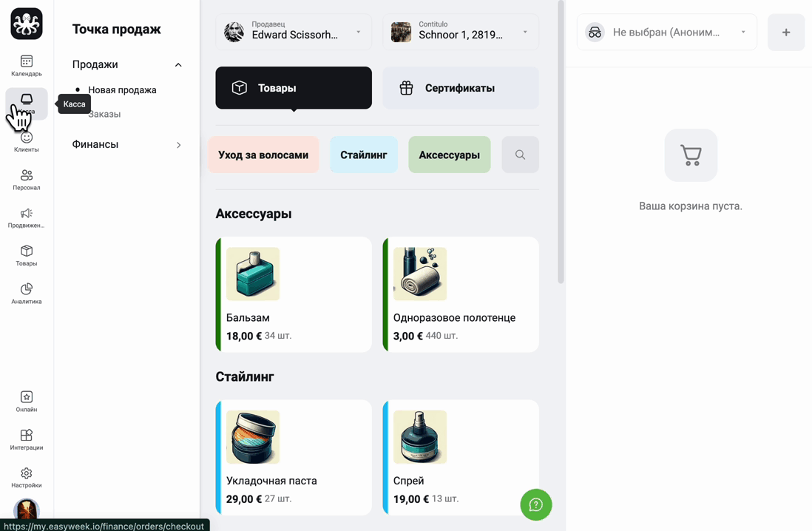Click the Ваша корзина пуста text
Viewport: 812px width, 531px height.
coord(690,206)
